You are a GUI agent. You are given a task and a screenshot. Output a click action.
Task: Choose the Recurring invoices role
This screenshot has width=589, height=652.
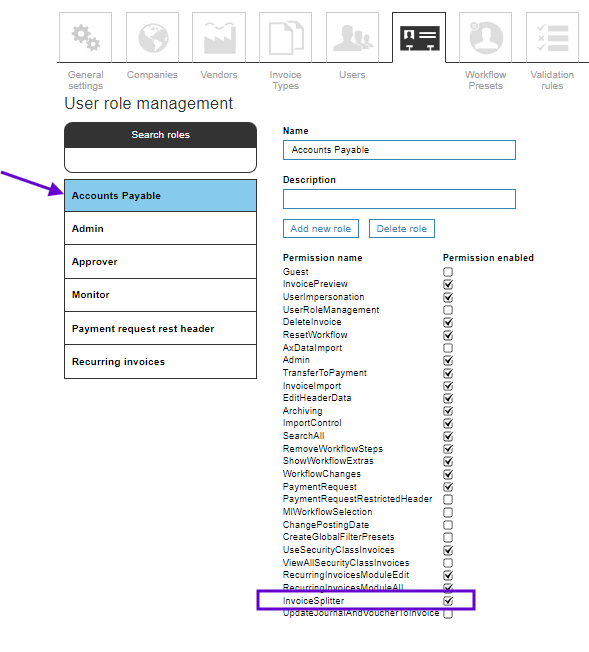[161, 361]
